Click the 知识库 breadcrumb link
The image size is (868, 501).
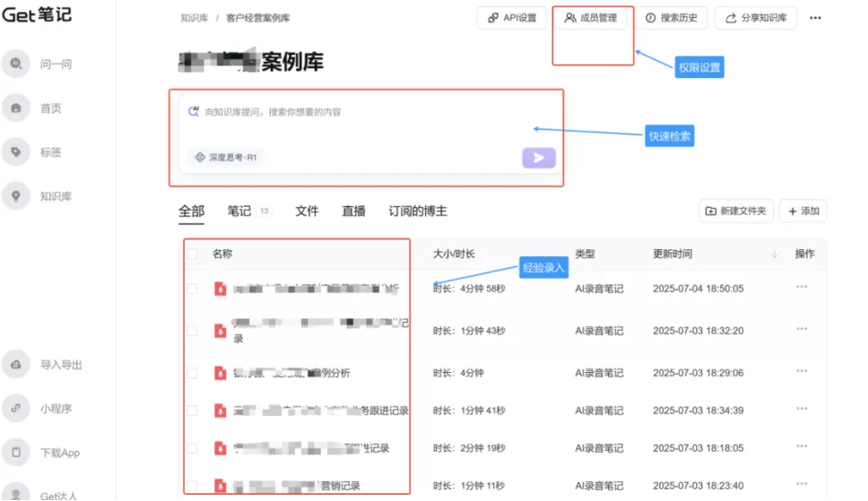click(x=195, y=18)
